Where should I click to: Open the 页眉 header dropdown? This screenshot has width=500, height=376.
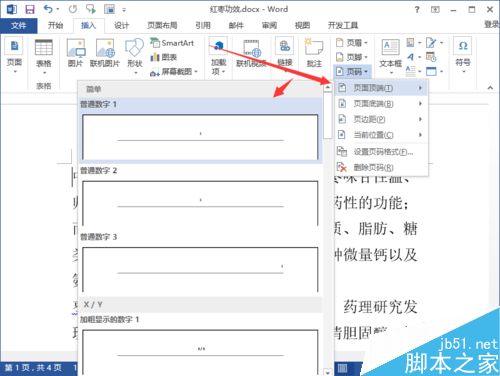point(352,43)
